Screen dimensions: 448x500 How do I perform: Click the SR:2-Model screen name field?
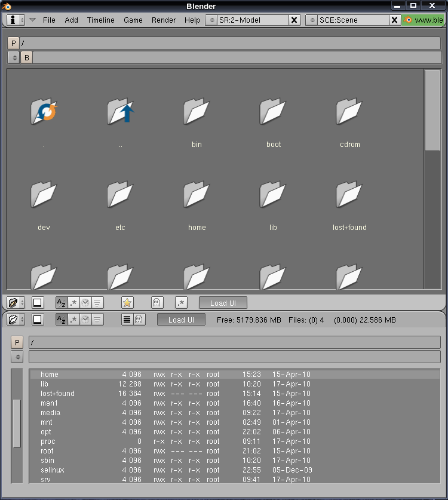pos(253,20)
